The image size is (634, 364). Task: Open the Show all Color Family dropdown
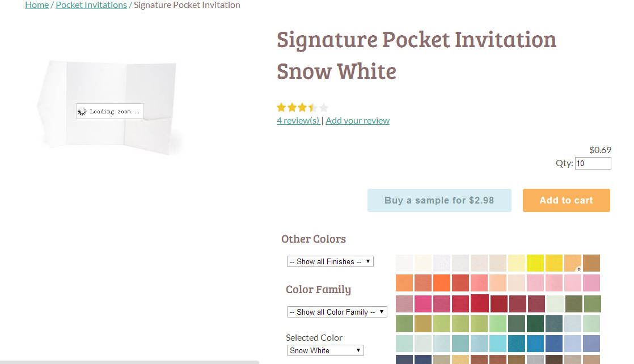pos(337,312)
